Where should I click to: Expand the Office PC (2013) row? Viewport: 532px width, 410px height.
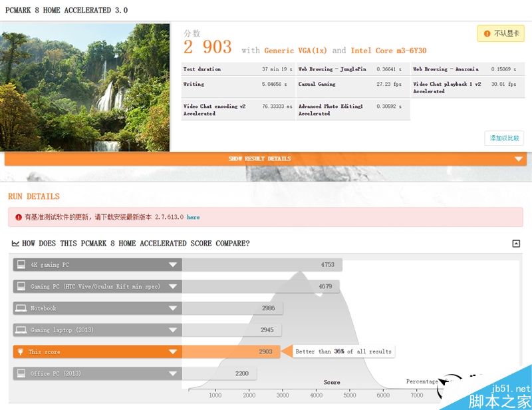click(x=173, y=373)
